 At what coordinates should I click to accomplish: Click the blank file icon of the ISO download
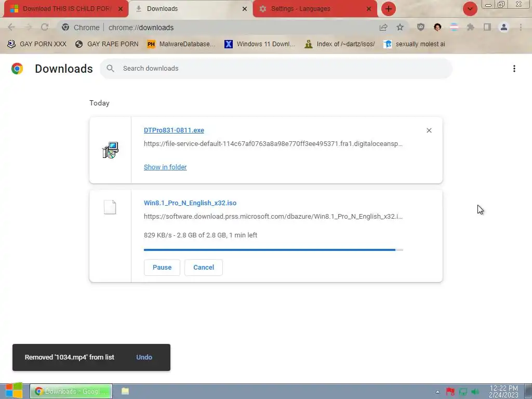click(110, 207)
